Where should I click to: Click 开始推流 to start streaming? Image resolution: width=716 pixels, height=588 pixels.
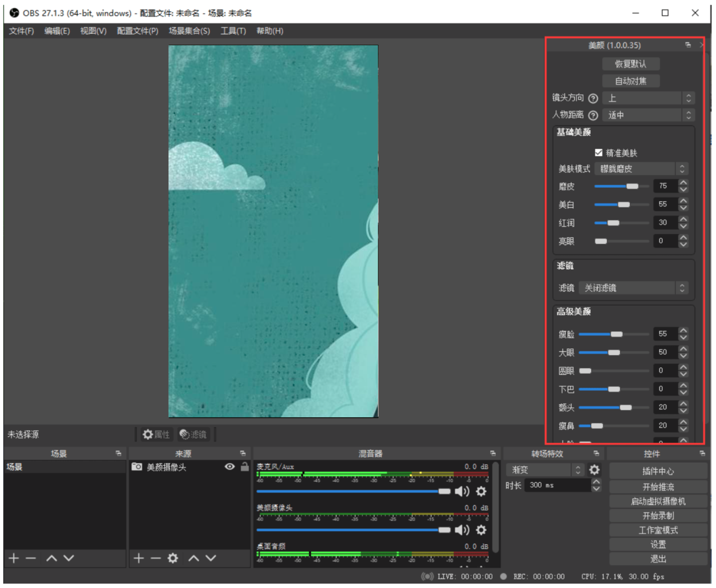(658, 487)
